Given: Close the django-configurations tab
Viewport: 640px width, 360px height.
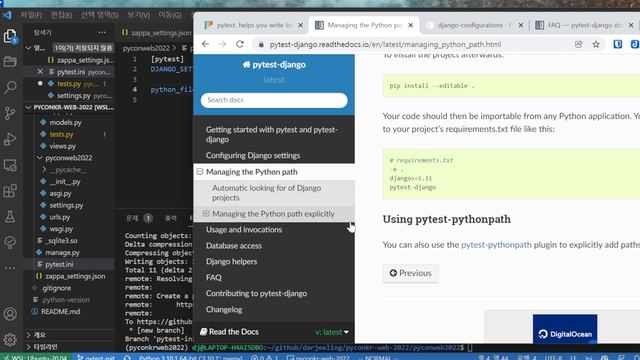Looking at the screenshot, I should point(521,25).
